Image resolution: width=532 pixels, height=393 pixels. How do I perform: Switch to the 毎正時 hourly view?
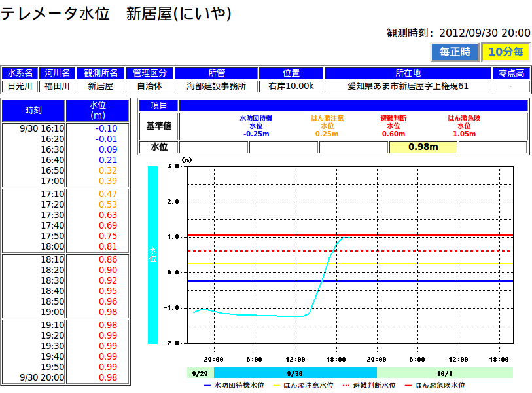(455, 52)
